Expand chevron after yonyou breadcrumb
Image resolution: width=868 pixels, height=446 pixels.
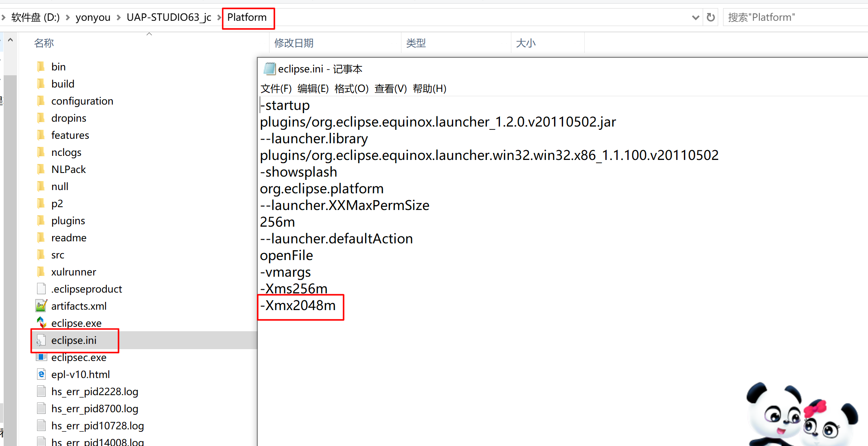(x=118, y=17)
